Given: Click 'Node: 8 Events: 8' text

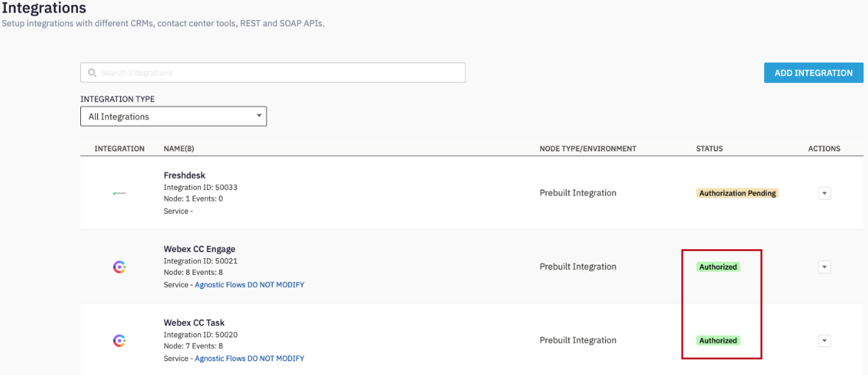Looking at the screenshot, I should pyautogui.click(x=193, y=272).
